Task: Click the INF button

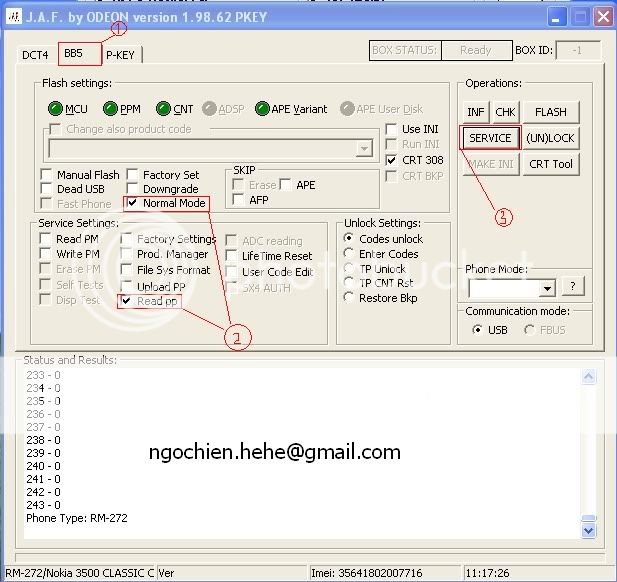Action: (476, 112)
